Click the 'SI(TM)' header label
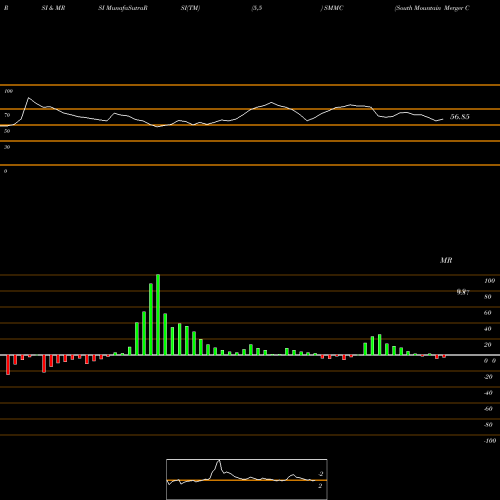 point(190,8)
